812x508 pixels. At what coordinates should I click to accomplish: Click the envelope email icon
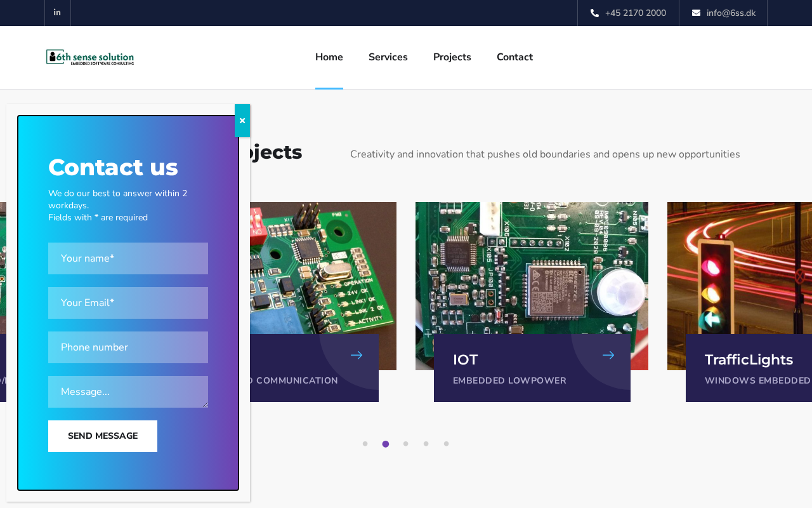tap(696, 13)
